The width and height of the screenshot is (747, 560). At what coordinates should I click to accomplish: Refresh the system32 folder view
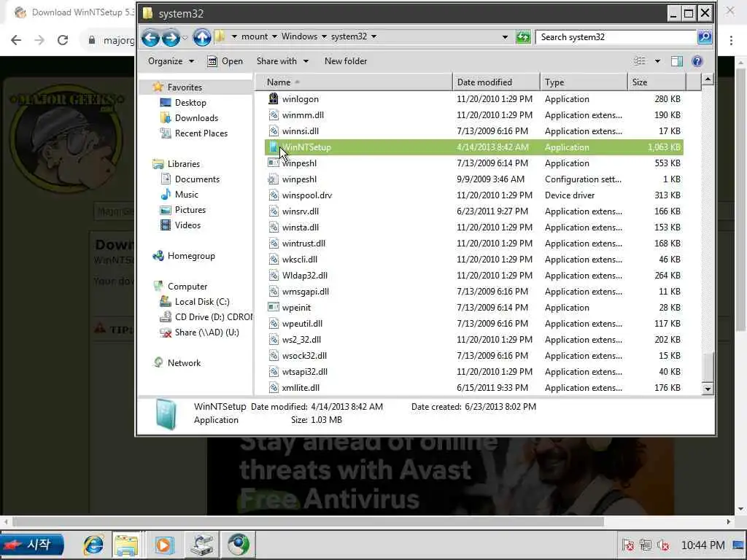pyautogui.click(x=523, y=37)
